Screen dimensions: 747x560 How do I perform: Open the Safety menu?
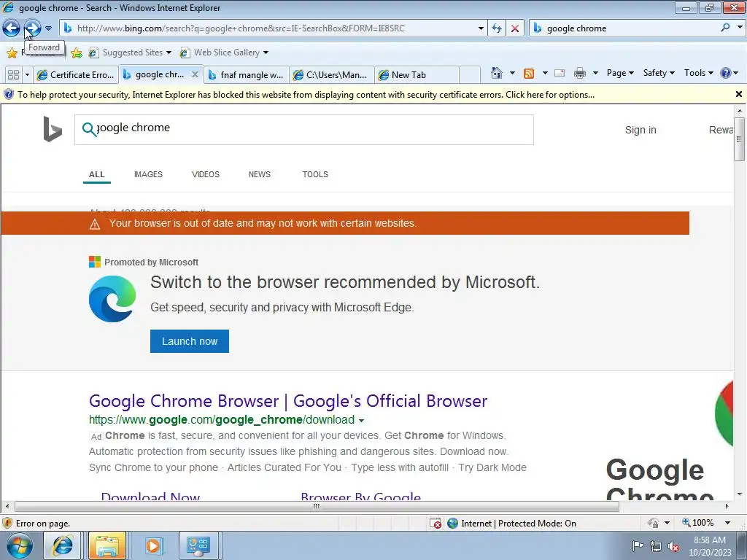click(659, 73)
